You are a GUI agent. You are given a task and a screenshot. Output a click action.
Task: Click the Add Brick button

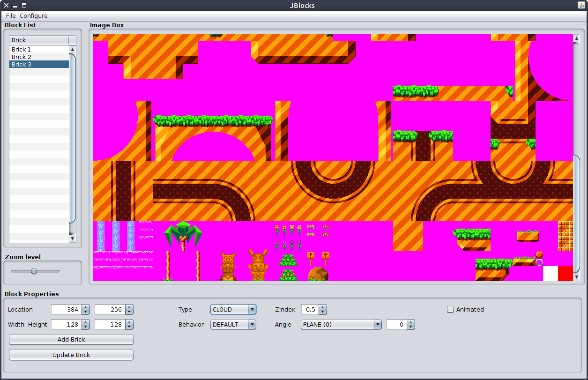click(x=71, y=339)
